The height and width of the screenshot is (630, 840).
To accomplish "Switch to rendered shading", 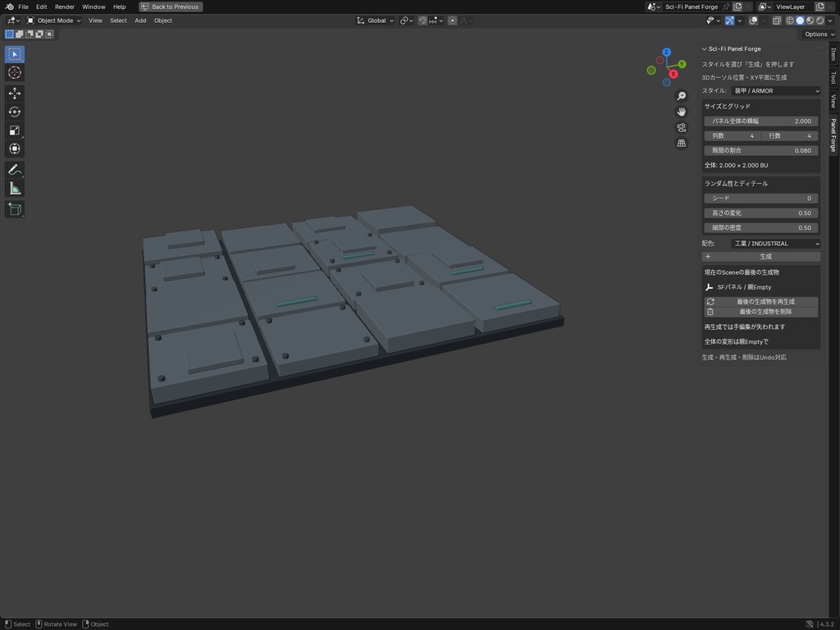I will [820, 21].
